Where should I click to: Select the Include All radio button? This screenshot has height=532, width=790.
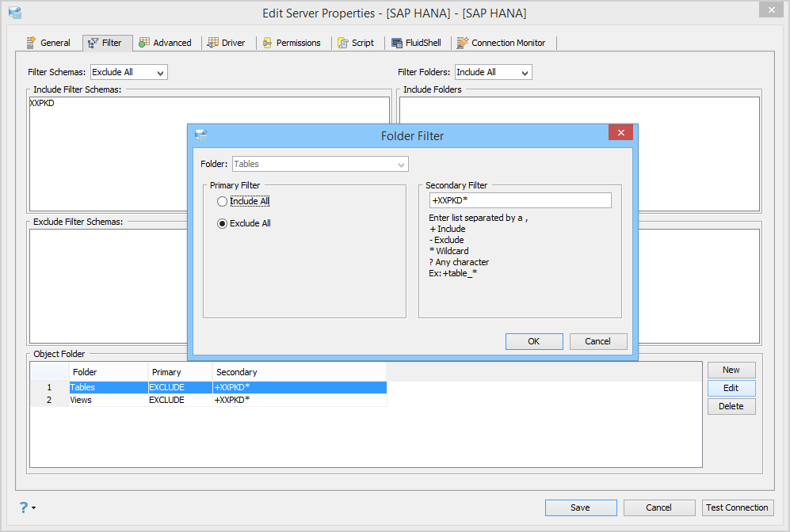[222, 201]
